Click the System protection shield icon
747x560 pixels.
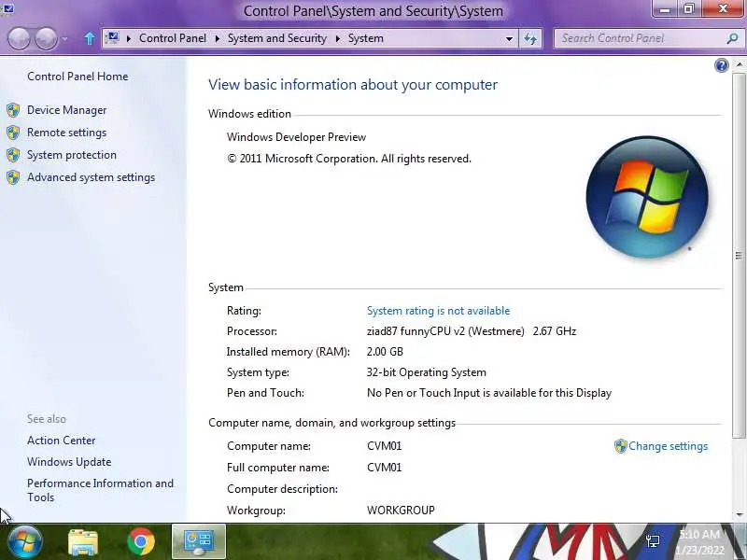click(13, 155)
